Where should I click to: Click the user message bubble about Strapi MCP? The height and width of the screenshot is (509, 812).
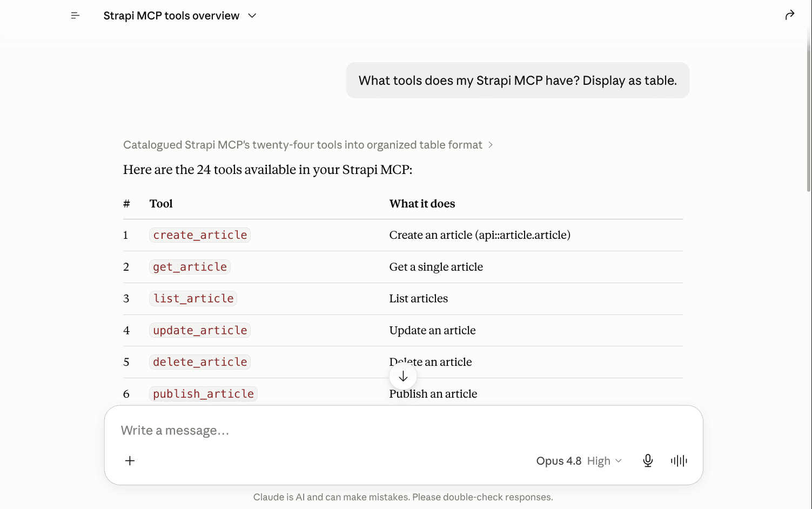pos(518,81)
